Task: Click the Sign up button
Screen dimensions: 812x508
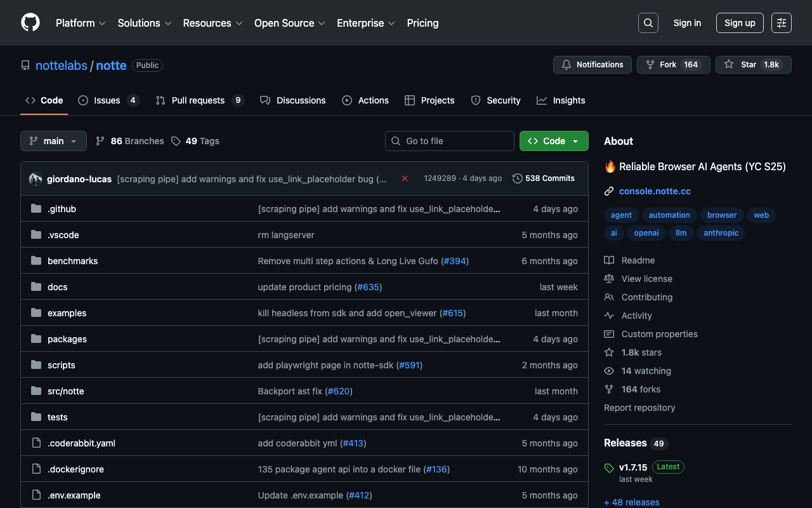Action: [x=740, y=23]
